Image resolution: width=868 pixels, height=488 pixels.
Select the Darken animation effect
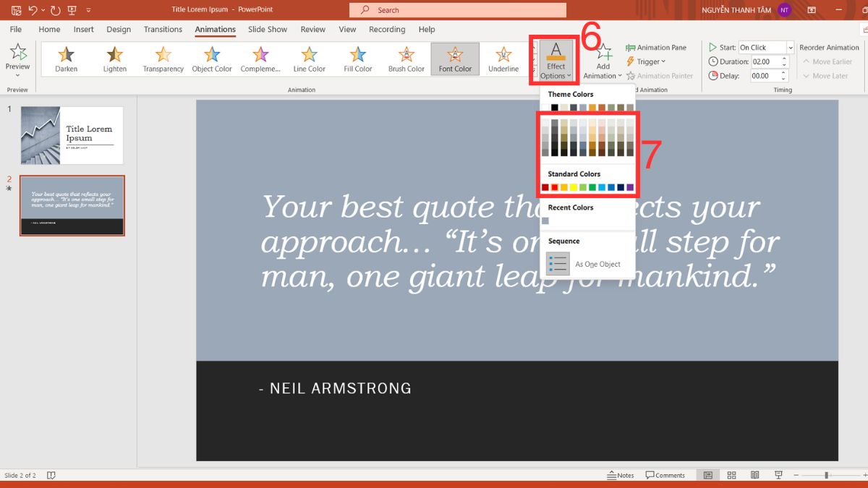(66, 58)
